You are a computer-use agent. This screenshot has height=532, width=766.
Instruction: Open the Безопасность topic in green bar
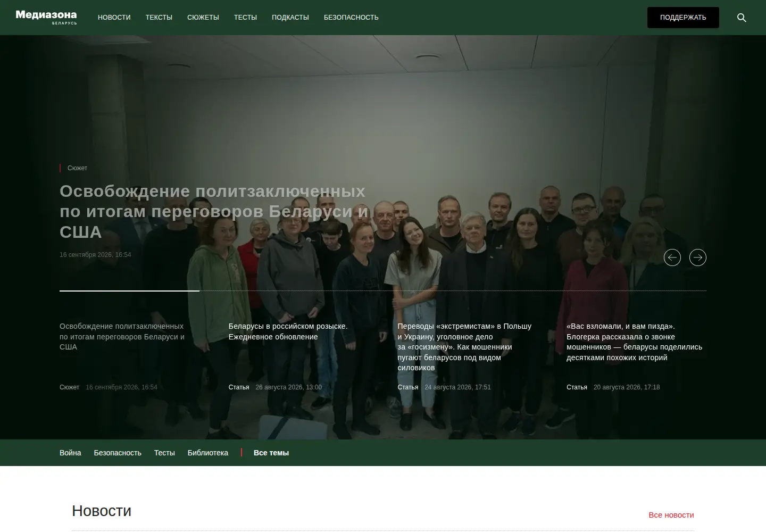(118, 453)
